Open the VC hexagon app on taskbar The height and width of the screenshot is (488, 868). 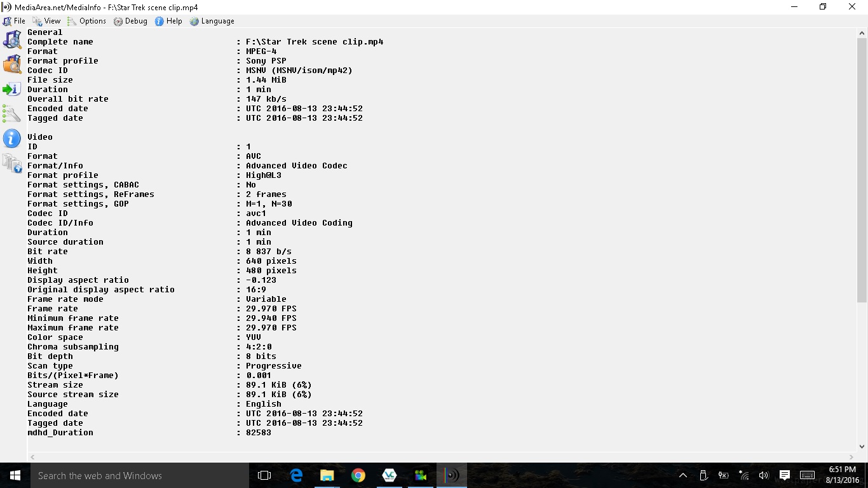click(x=390, y=475)
